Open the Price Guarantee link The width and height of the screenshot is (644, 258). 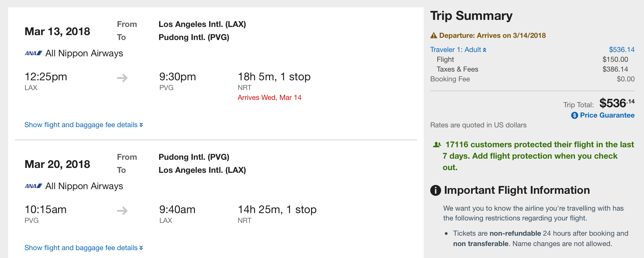click(607, 115)
